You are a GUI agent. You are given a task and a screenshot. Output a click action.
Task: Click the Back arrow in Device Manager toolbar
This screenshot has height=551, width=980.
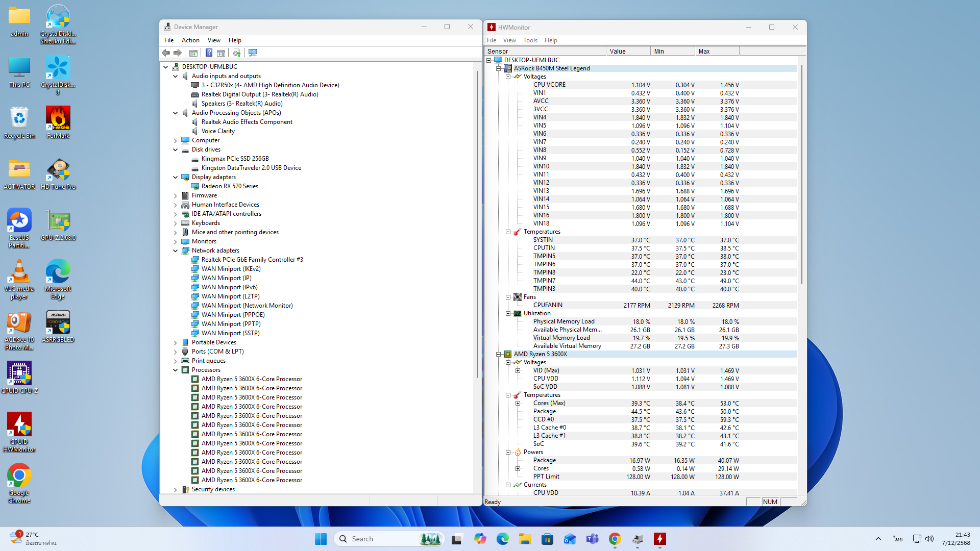pos(166,53)
